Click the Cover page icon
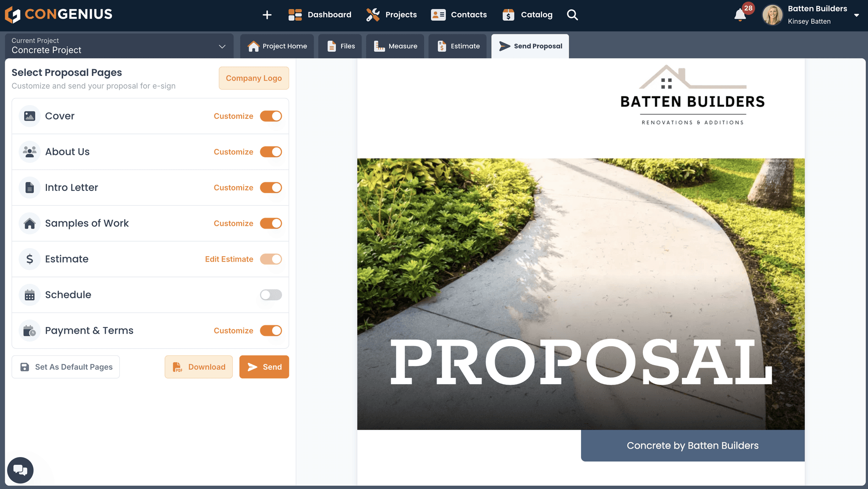 pyautogui.click(x=30, y=116)
